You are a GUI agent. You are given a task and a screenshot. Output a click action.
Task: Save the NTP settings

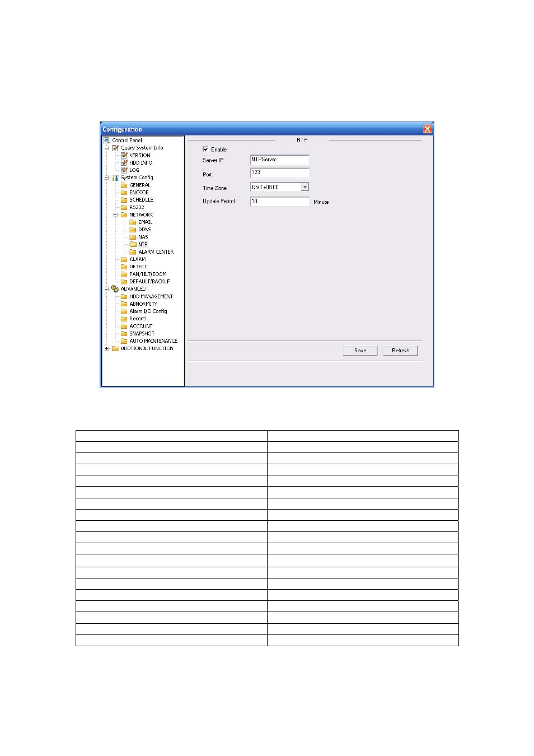point(360,351)
